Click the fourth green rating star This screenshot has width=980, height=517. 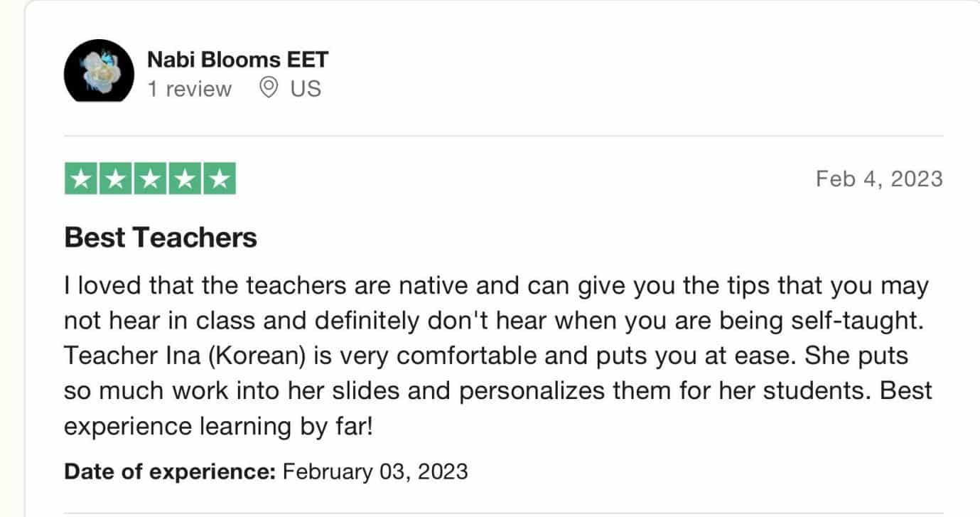pos(185,179)
